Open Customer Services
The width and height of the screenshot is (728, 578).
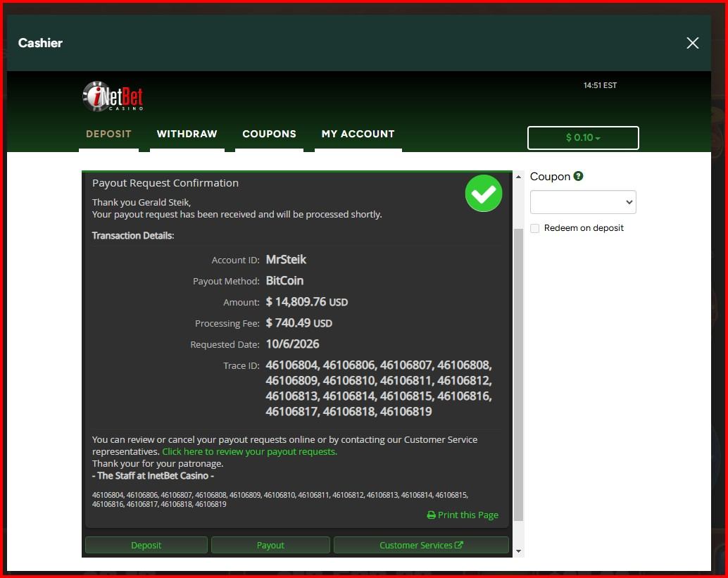point(421,545)
